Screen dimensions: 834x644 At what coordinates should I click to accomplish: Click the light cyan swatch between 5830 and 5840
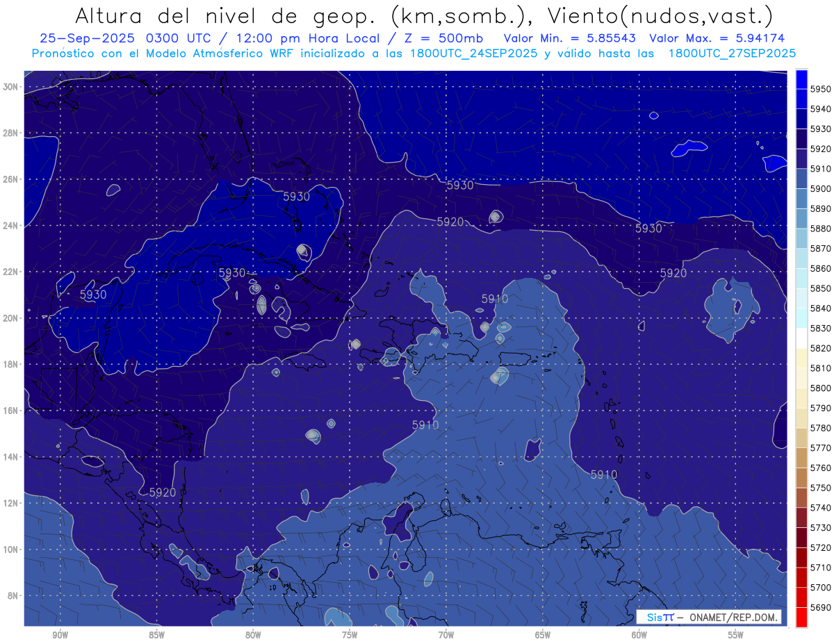pyautogui.click(x=801, y=318)
